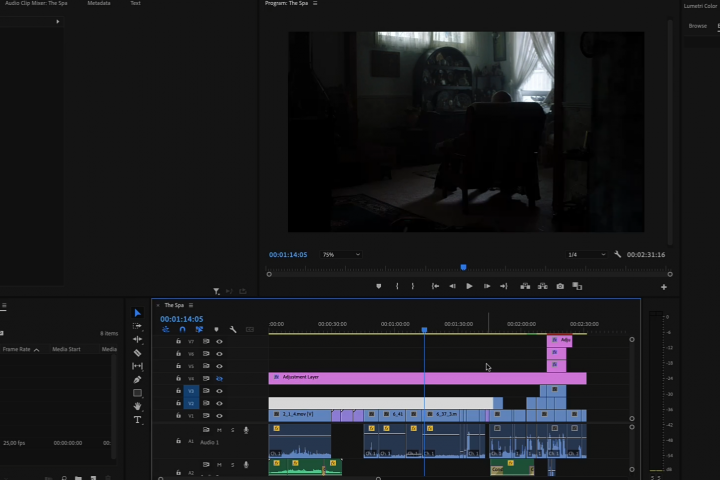Toggle captions track CC button
The height and width of the screenshot is (480, 720).
tap(250, 329)
